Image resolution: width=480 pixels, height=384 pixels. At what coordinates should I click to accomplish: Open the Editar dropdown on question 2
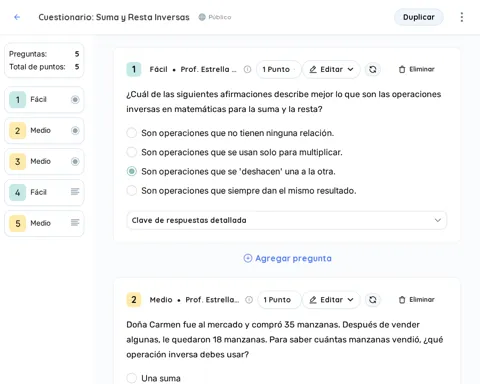331,300
